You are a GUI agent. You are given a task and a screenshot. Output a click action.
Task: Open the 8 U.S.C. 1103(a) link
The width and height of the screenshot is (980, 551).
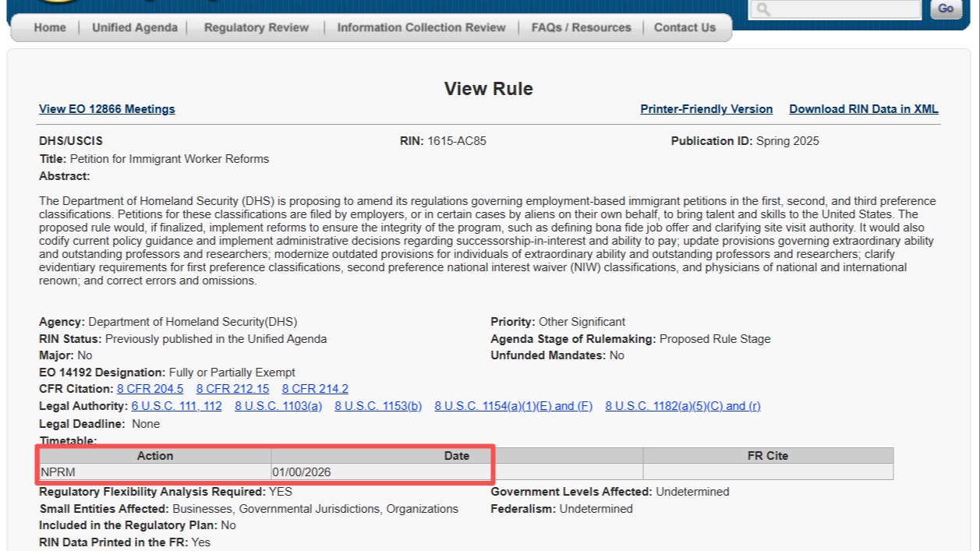pos(278,406)
